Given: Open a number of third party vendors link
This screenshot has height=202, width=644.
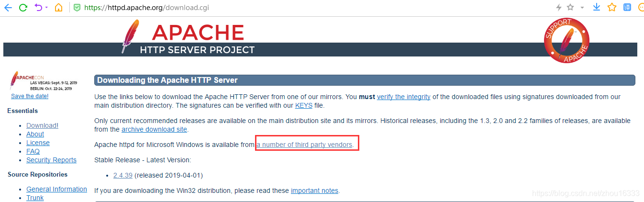Looking at the screenshot, I should (x=305, y=145).
